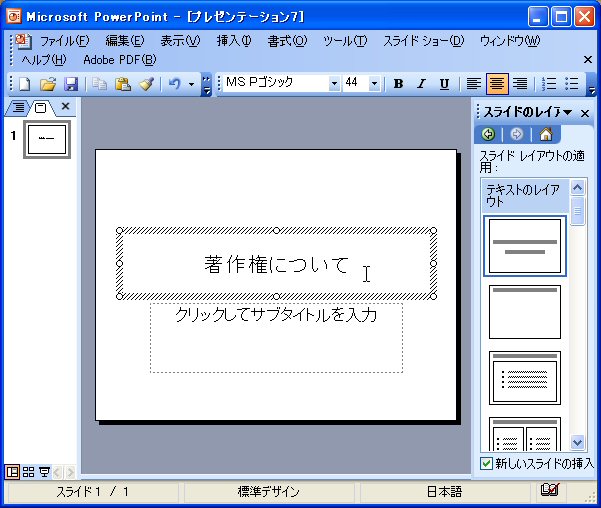Apply numbered list formatting
The image size is (601, 508).
[x=549, y=84]
